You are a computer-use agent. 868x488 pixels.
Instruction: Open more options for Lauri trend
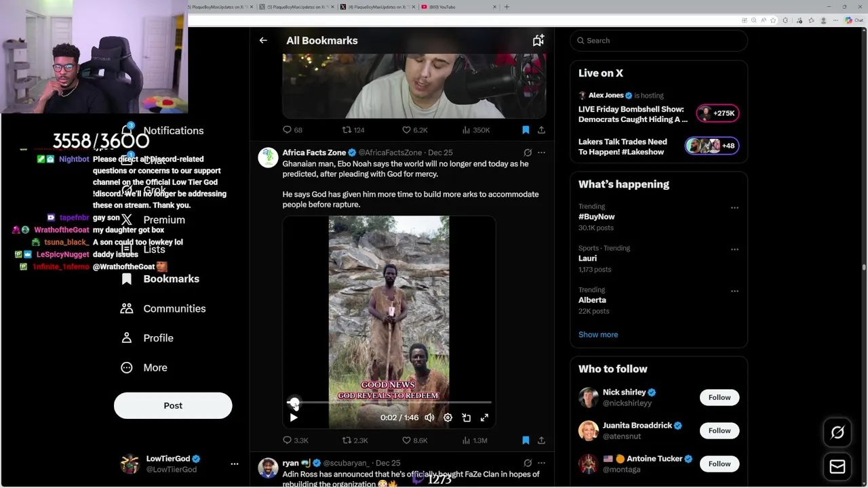tap(734, 249)
